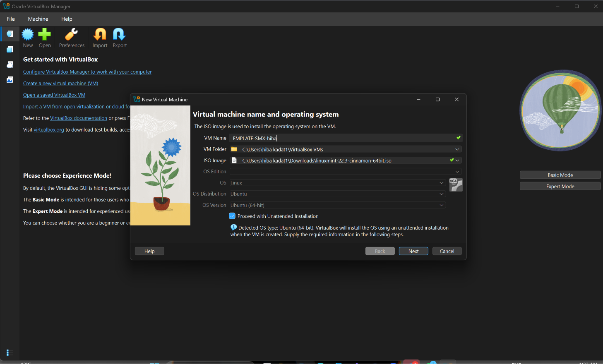The width and height of the screenshot is (603, 364).
Task: Click the x64 OS type icon
Action: point(456,185)
